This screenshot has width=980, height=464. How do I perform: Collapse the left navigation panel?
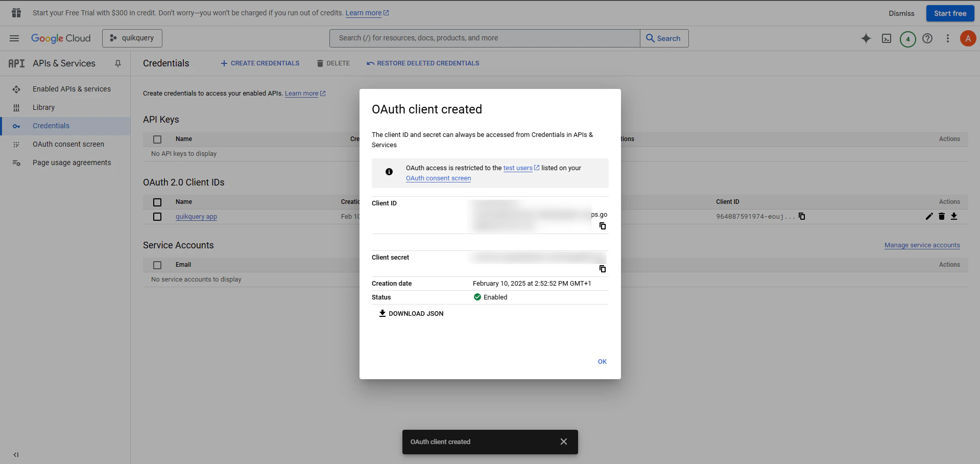[x=16, y=454]
